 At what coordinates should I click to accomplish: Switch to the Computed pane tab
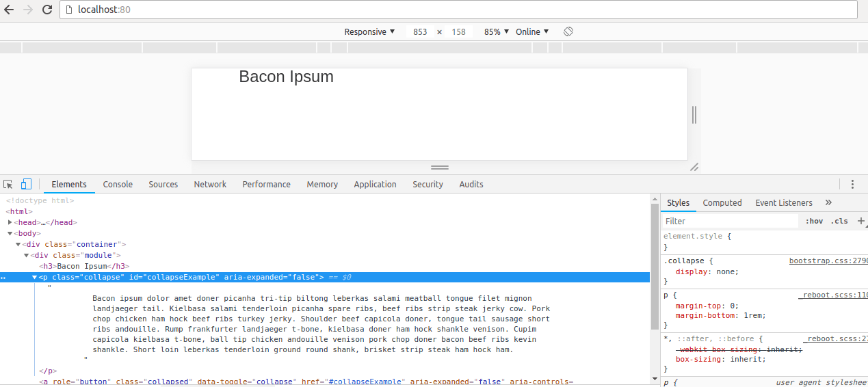pyautogui.click(x=722, y=203)
